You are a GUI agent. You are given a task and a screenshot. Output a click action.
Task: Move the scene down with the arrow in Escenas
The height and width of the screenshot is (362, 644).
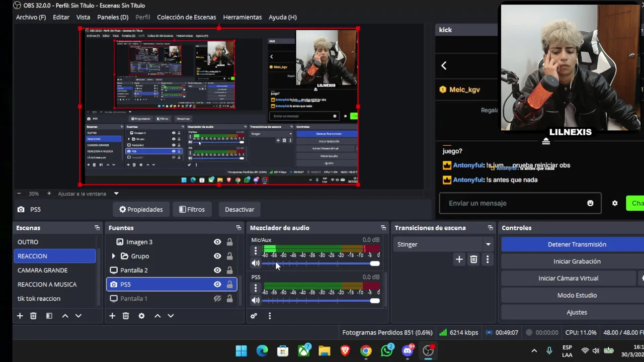click(x=78, y=316)
